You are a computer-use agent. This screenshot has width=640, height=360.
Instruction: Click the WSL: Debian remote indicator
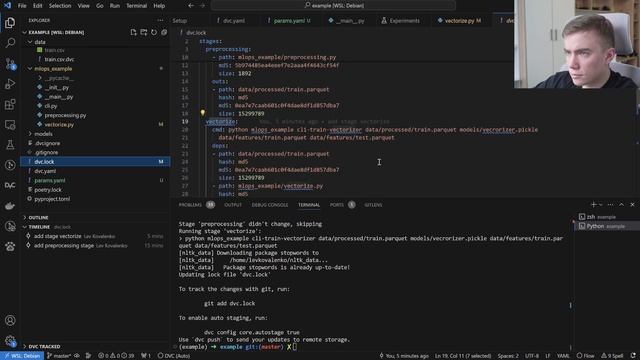pyautogui.click(x=22, y=356)
